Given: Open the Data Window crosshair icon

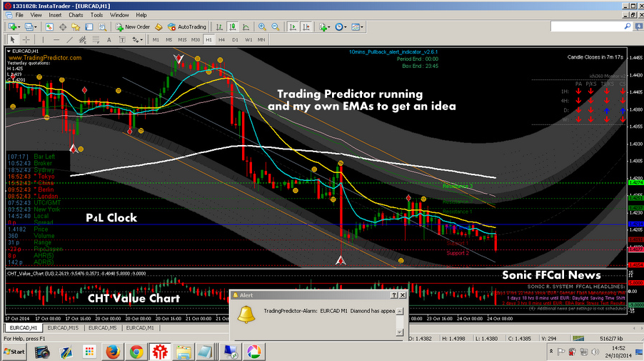Looking at the screenshot, I should point(62,26).
